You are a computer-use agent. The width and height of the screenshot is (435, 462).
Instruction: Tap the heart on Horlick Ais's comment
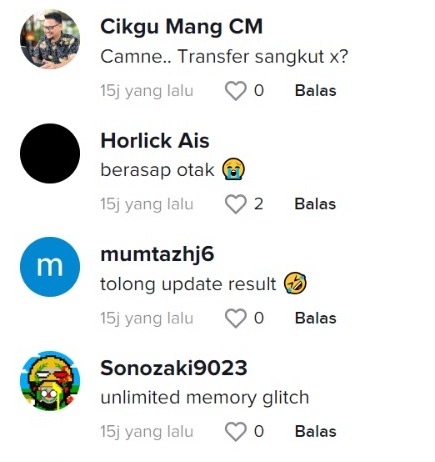(236, 204)
